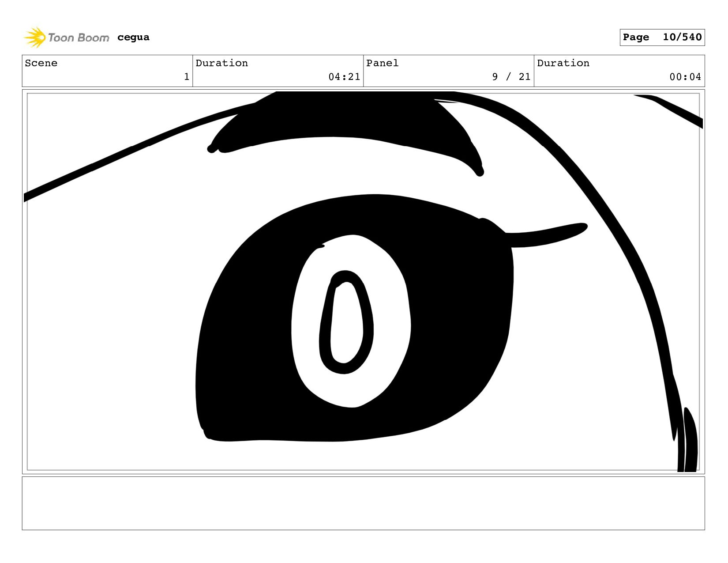Click the project name 'cegua'
Screen dimensions: 728x563
(133, 38)
